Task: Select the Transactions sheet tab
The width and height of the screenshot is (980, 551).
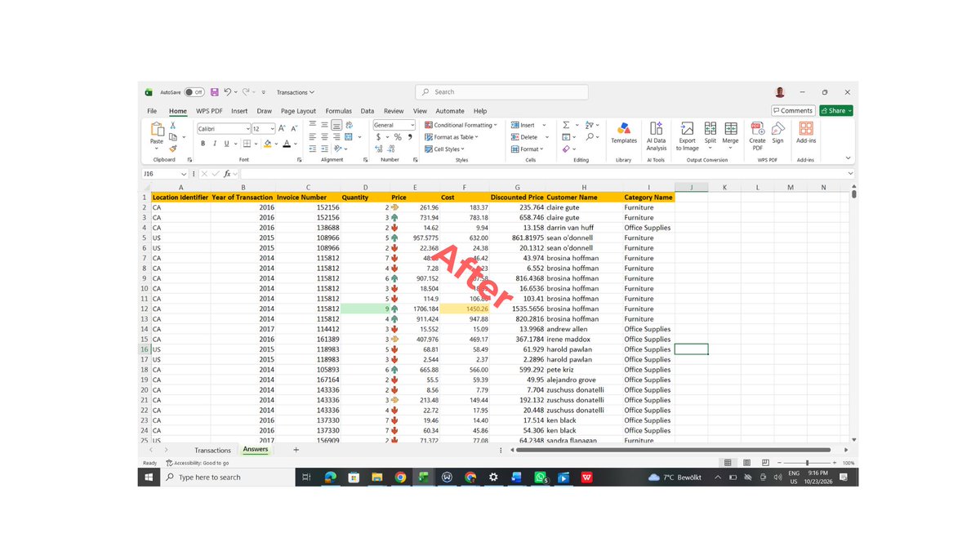Action: [212, 451]
